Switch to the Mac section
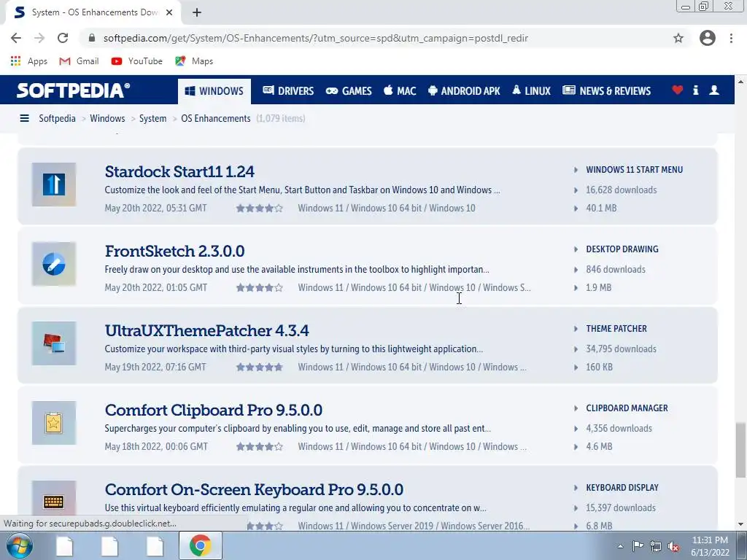The width and height of the screenshot is (747, 560). tap(400, 90)
